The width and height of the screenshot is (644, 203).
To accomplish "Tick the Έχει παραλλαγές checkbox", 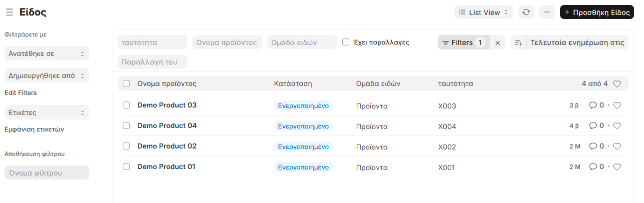I will (346, 42).
